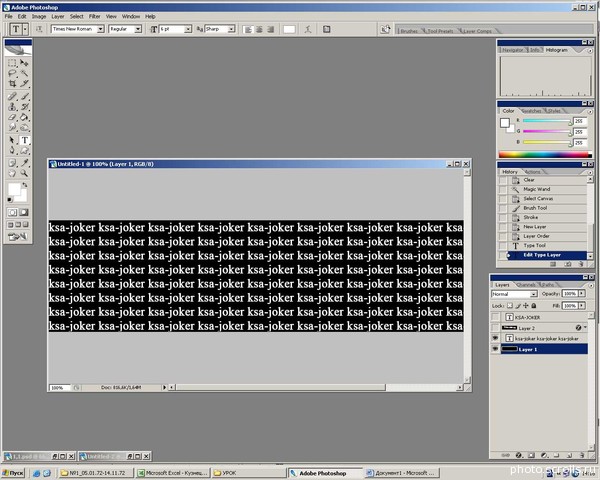Reset default foreground and background colors
The height and width of the screenshot is (480, 600).
click(10, 199)
